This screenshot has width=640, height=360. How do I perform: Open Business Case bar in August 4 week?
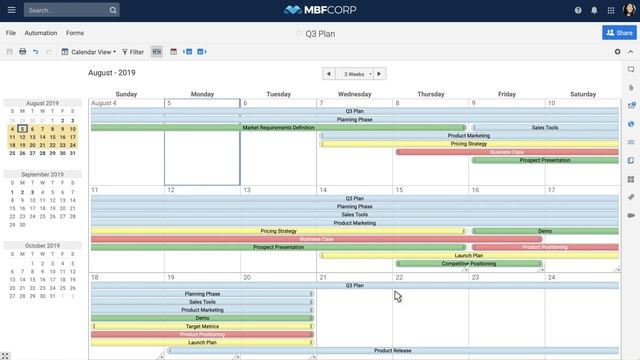pyautogui.click(x=507, y=152)
